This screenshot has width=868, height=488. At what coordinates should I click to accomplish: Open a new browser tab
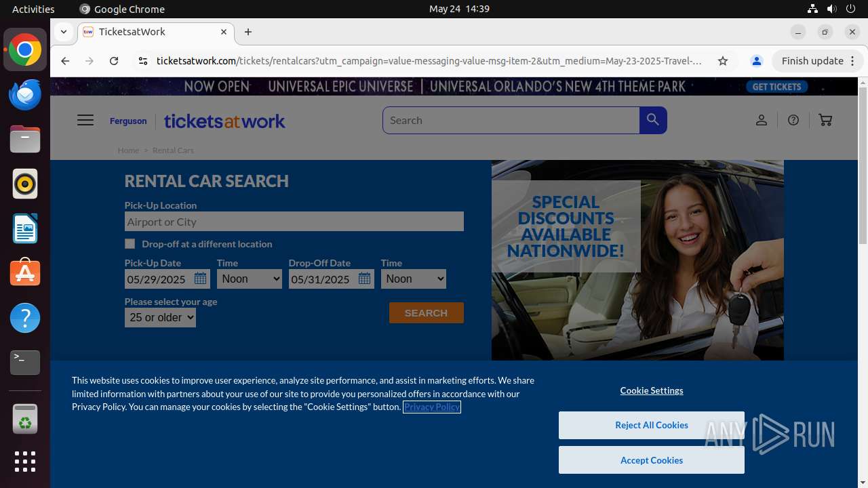248,32
